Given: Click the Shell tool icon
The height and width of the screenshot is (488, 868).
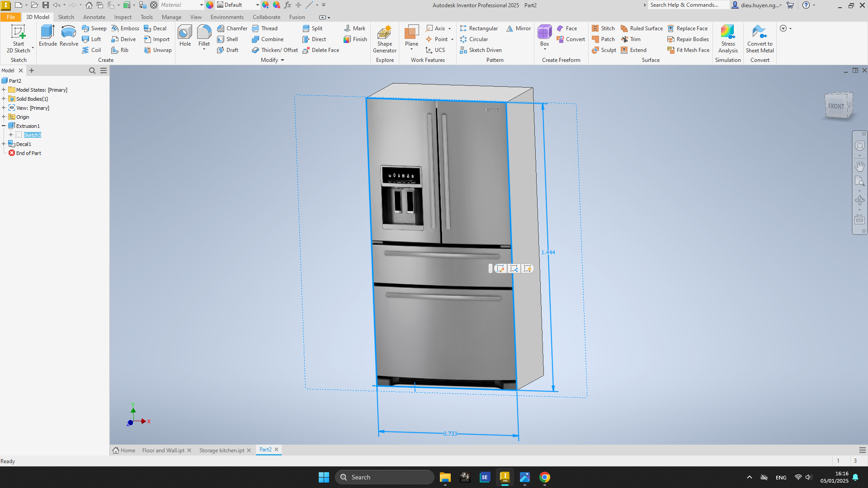Looking at the screenshot, I should click(x=220, y=39).
